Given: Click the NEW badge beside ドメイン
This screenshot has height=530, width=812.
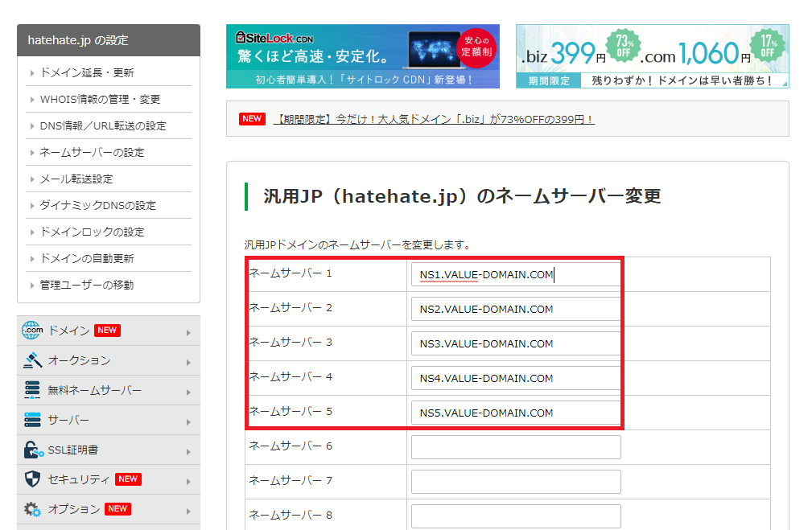Looking at the screenshot, I should (107, 331).
